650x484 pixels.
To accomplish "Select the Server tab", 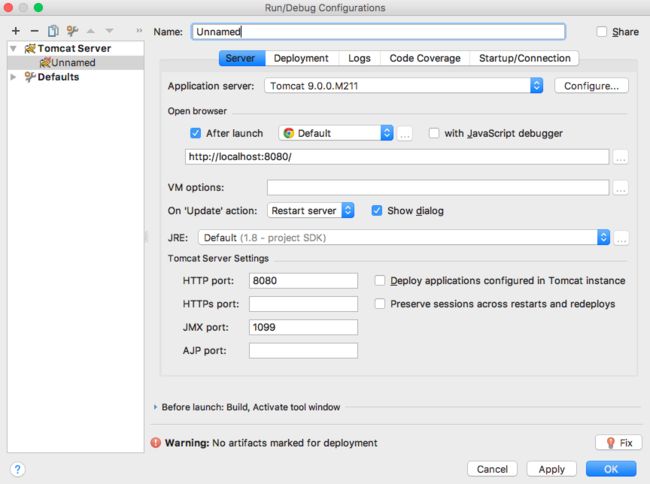I will [x=242, y=58].
